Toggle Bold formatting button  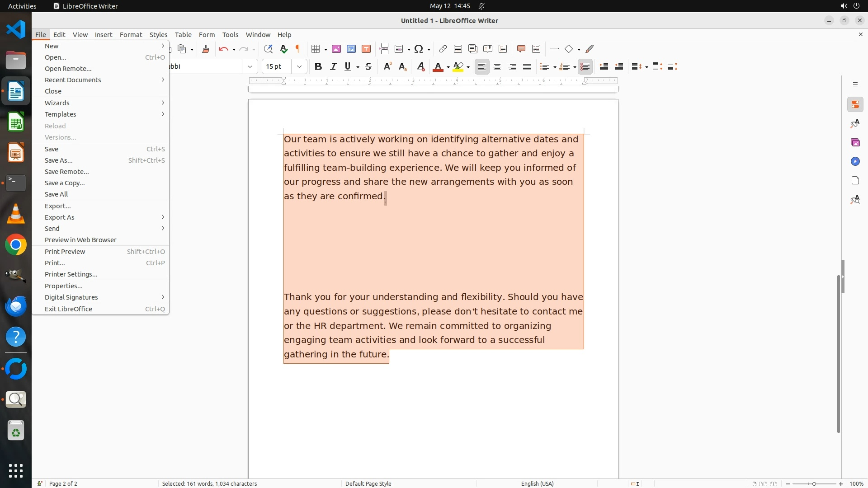point(318,66)
